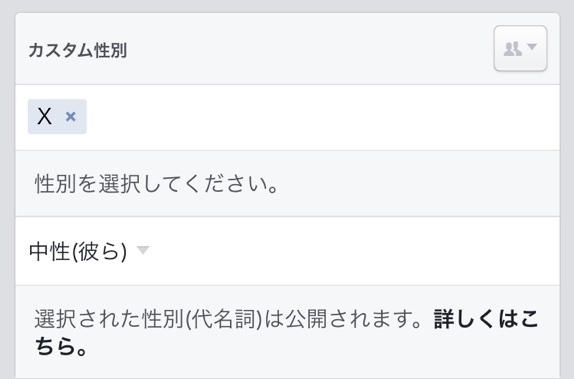Click the 性別を選択してください hint text
The image size is (574, 379).
156,183
